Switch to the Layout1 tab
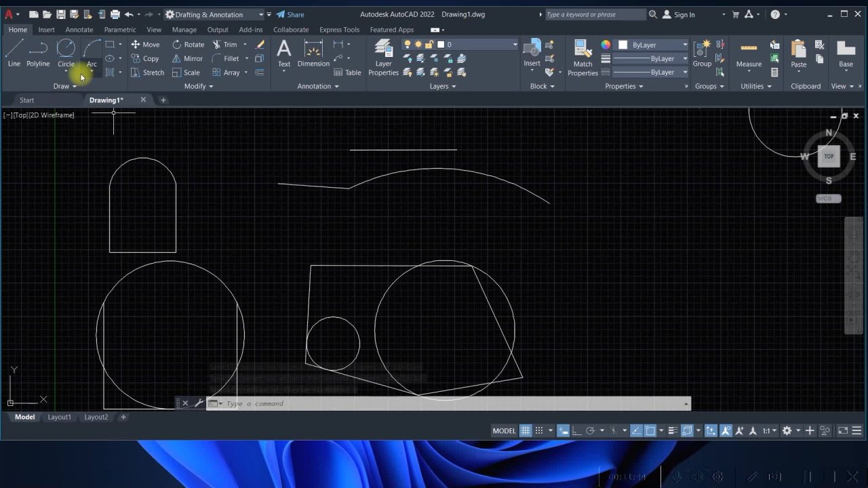Viewport: 868px width, 488px height. click(x=59, y=417)
